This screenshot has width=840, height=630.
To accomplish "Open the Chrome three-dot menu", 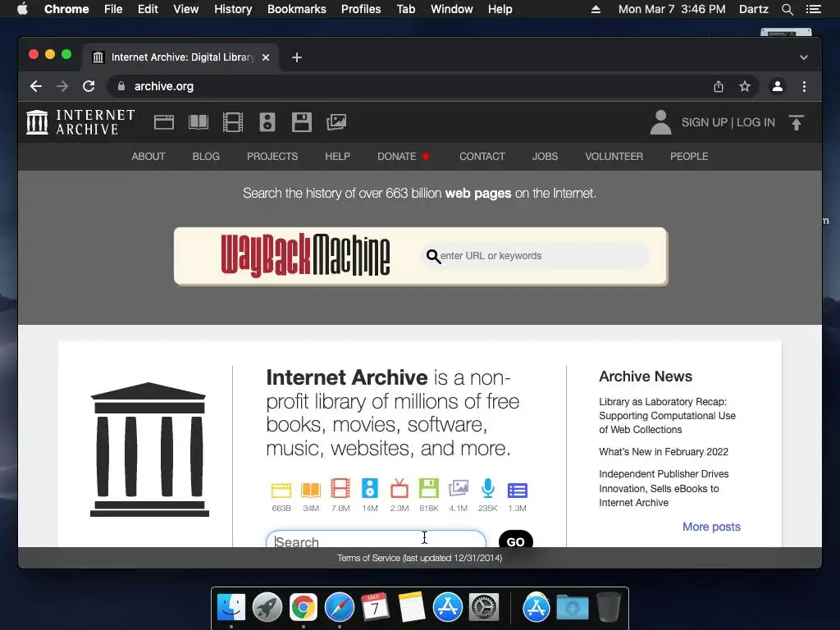I will pyautogui.click(x=804, y=86).
